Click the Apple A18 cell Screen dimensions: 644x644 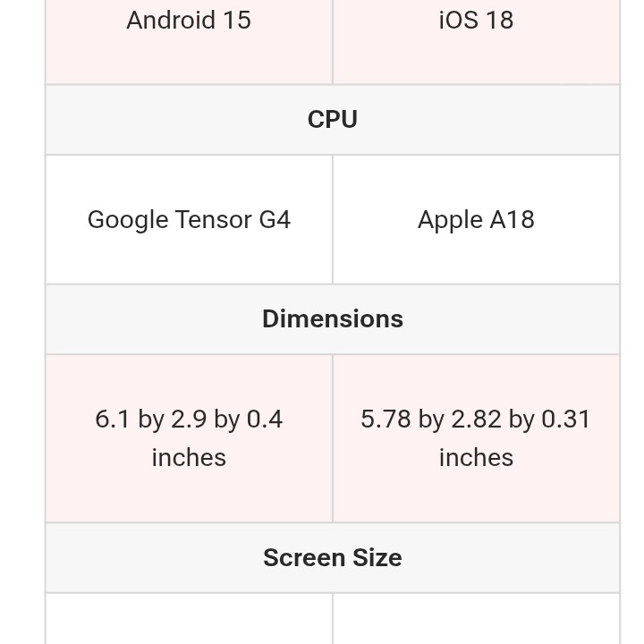coord(476,220)
